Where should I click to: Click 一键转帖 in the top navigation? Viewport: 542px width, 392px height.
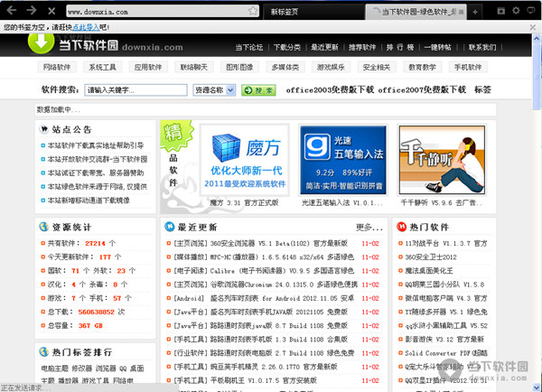point(437,47)
